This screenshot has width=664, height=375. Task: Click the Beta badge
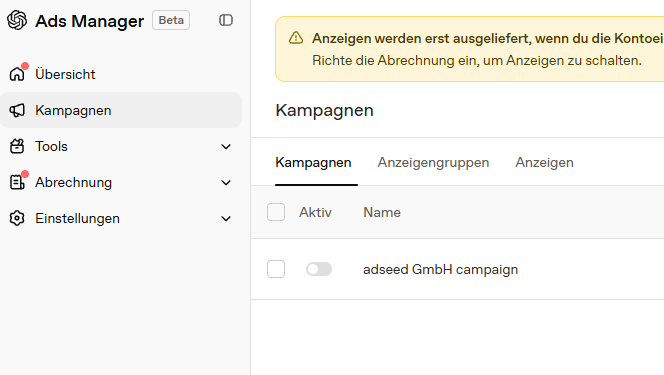(x=171, y=20)
